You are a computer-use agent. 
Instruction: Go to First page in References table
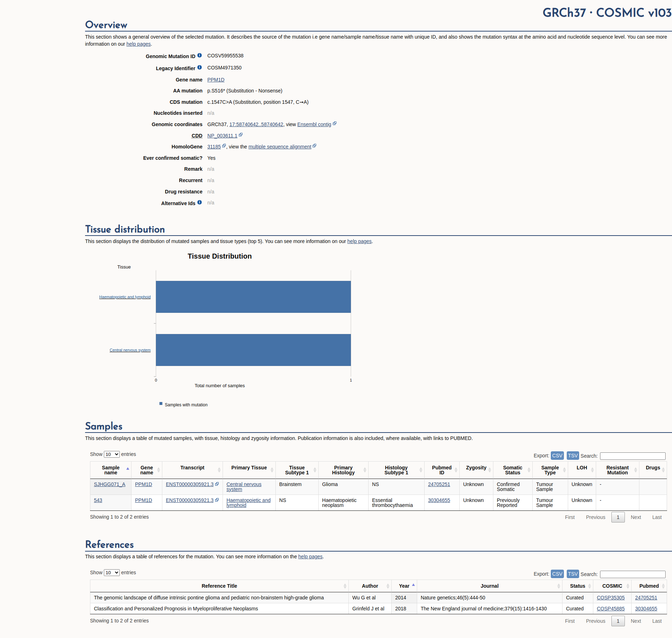click(570, 621)
